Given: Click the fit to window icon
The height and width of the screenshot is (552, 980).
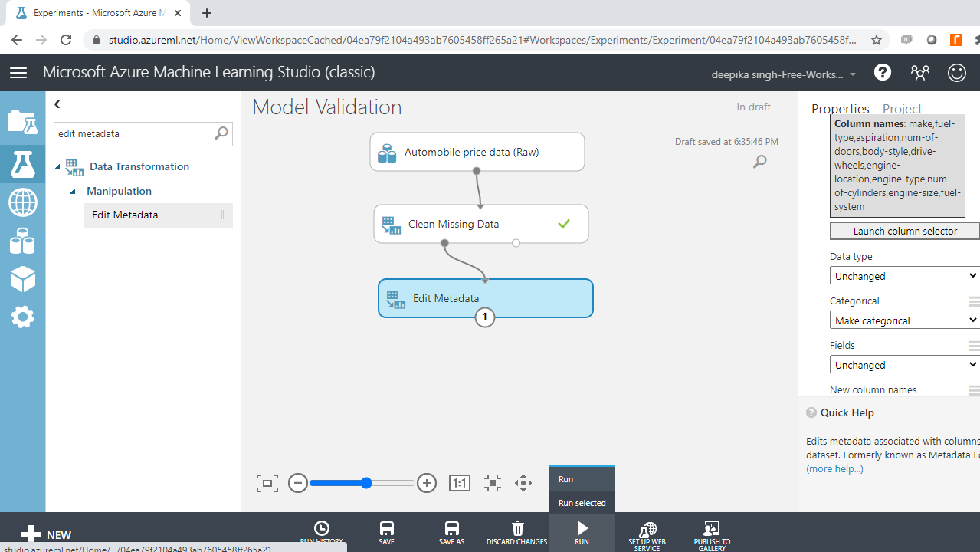Looking at the screenshot, I should pyautogui.click(x=267, y=483).
